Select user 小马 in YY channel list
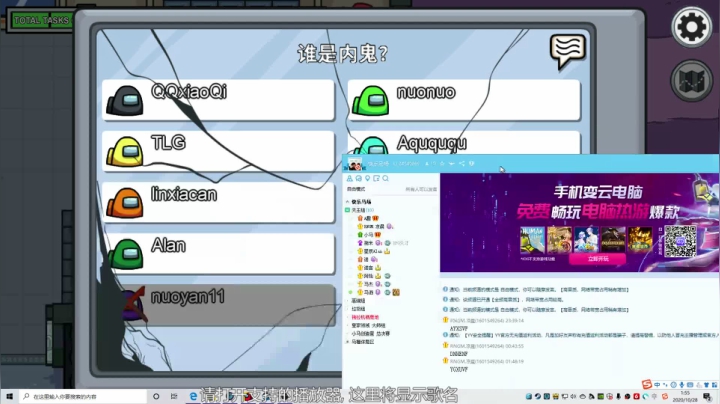 pyautogui.click(x=369, y=235)
